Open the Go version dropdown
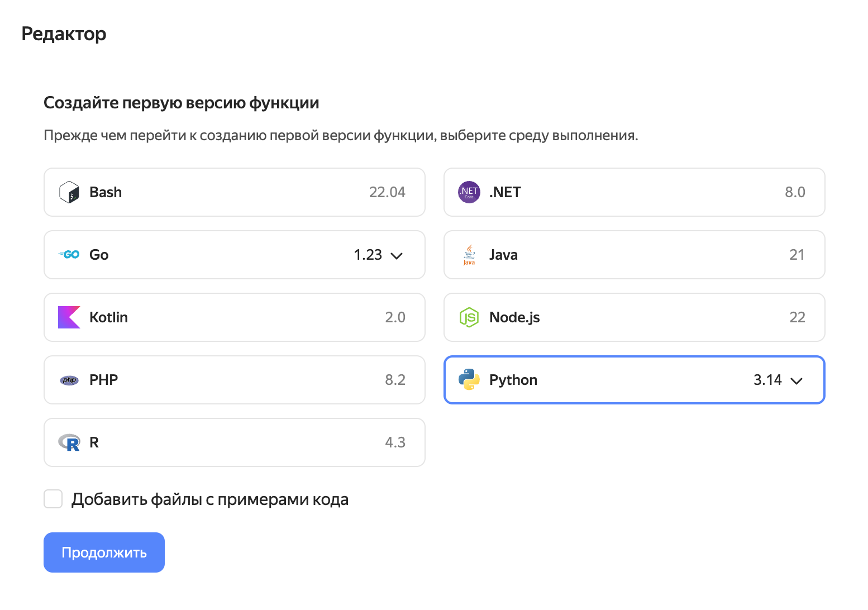The width and height of the screenshot is (868, 610). [x=397, y=255]
